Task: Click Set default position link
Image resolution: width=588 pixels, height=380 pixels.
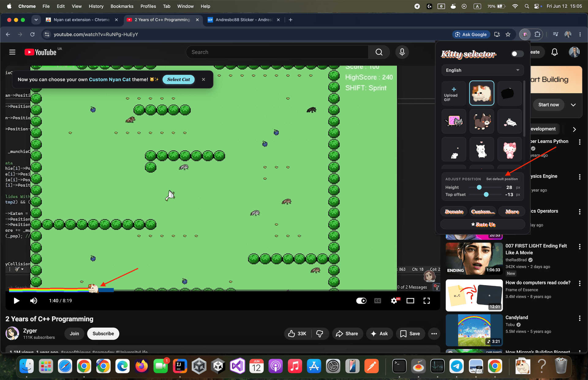Action: (x=502, y=179)
